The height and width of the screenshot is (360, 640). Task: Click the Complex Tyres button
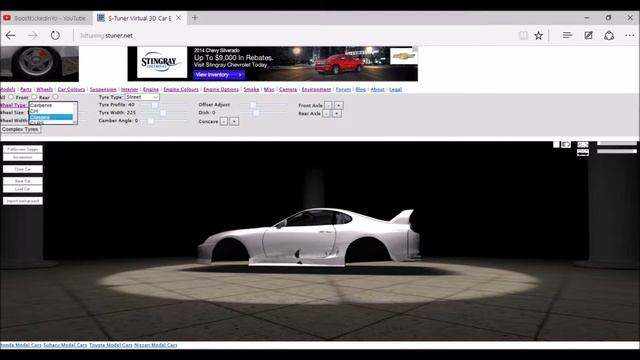click(20, 129)
